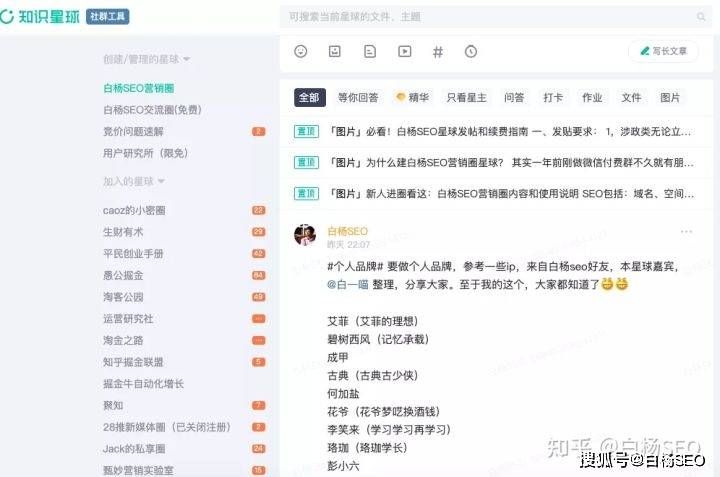Image resolution: width=720 pixels, height=477 pixels.
Task: Click the #个人品牌# hashtag
Action: click(x=355, y=267)
